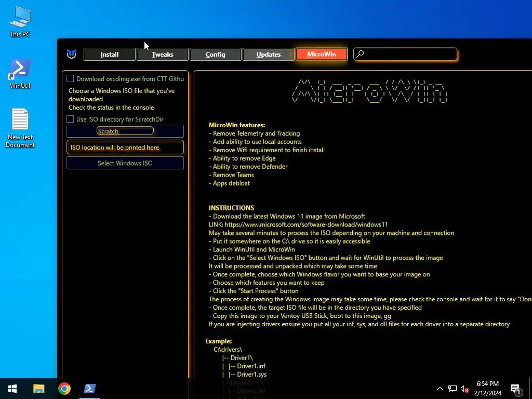Open the Windows Start menu
Screen dimensions: 532x399
(12, 389)
